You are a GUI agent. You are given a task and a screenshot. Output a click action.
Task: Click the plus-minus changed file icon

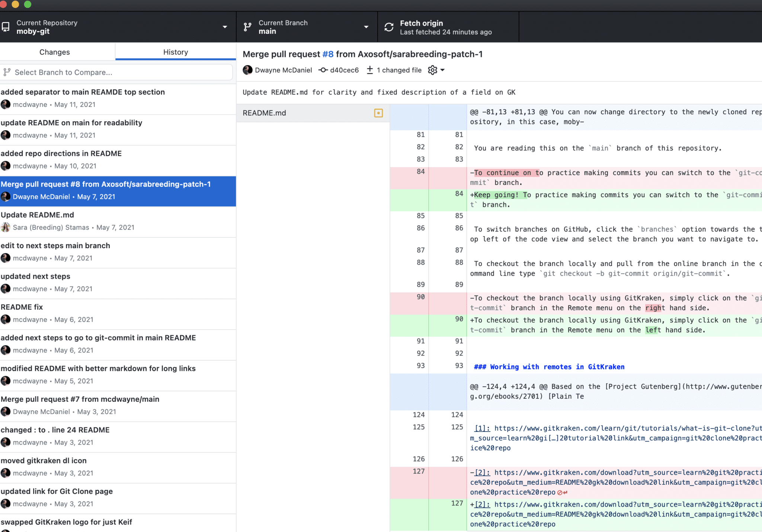[x=370, y=70]
